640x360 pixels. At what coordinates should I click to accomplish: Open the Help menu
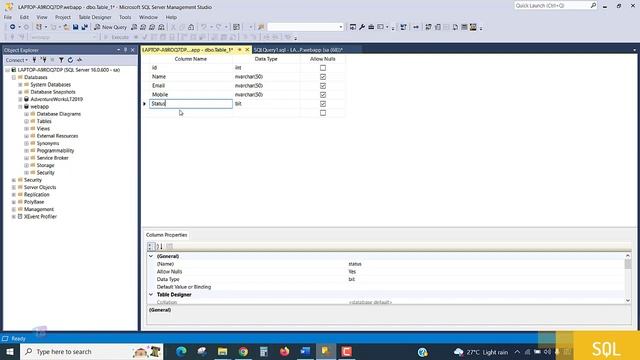(171, 17)
